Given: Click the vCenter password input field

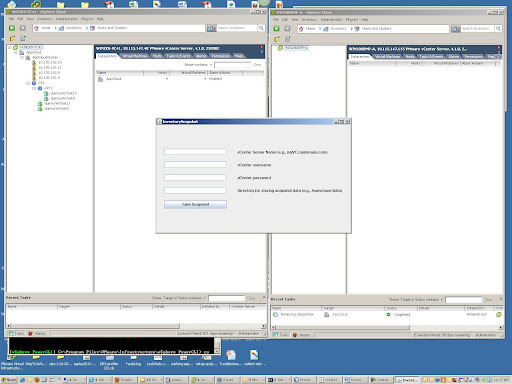Looking at the screenshot, I should point(195,178).
